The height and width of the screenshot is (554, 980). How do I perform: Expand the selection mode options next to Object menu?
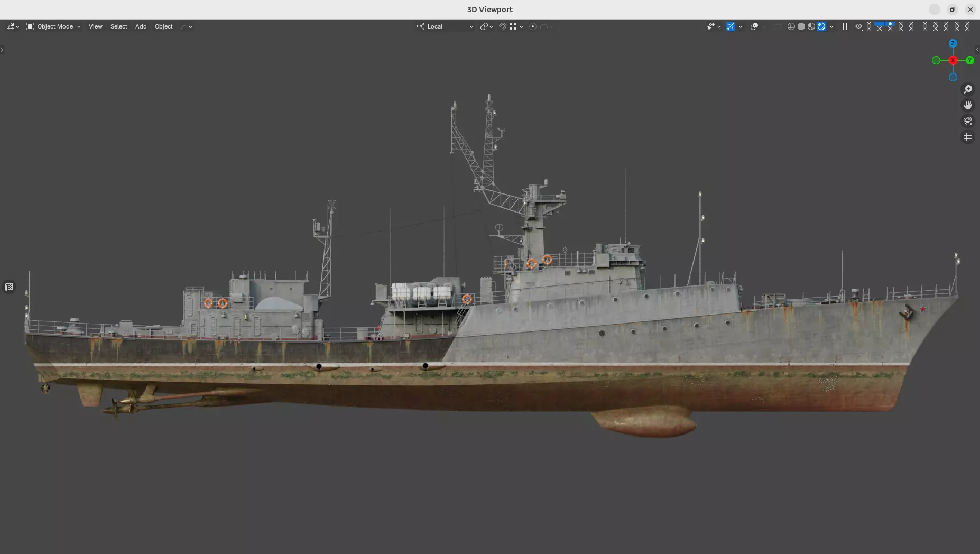tap(186, 26)
